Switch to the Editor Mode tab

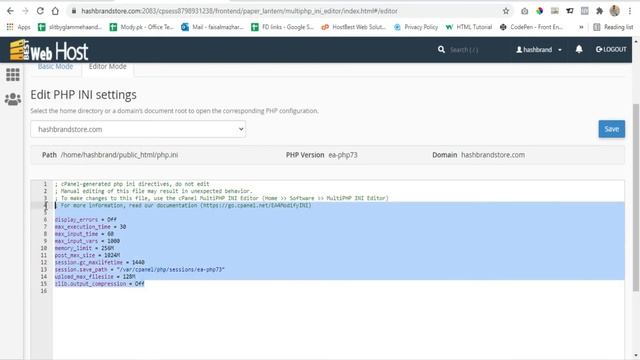pos(108,66)
